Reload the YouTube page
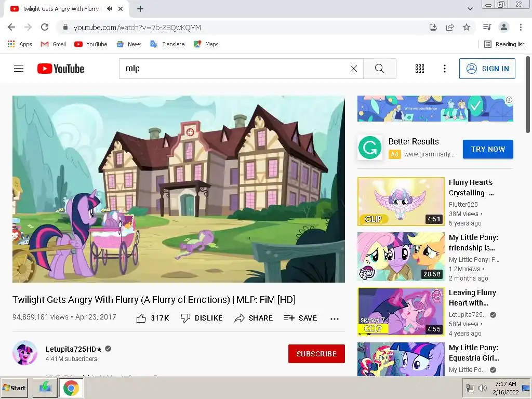Image resolution: width=532 pixels, height=399 pixels. (x=45, y=27)
